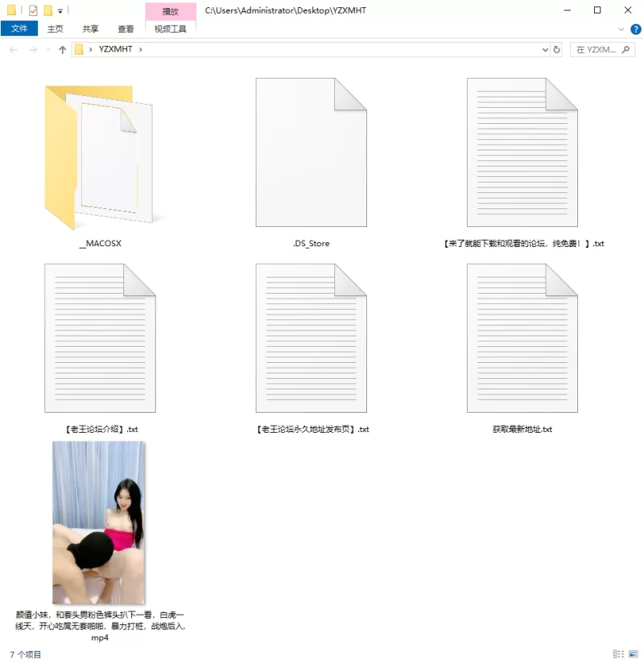Switch to the 查看 ribbon tab

pos(126,29)
